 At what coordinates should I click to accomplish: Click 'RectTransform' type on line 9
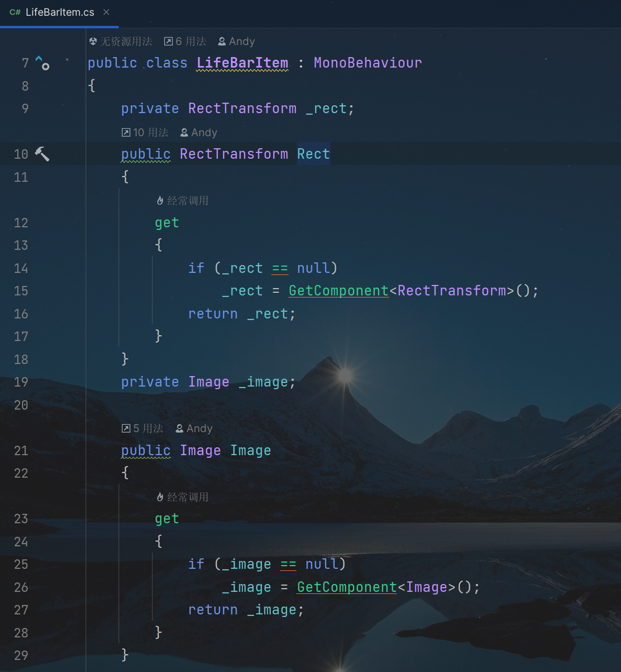coord(242,108)
